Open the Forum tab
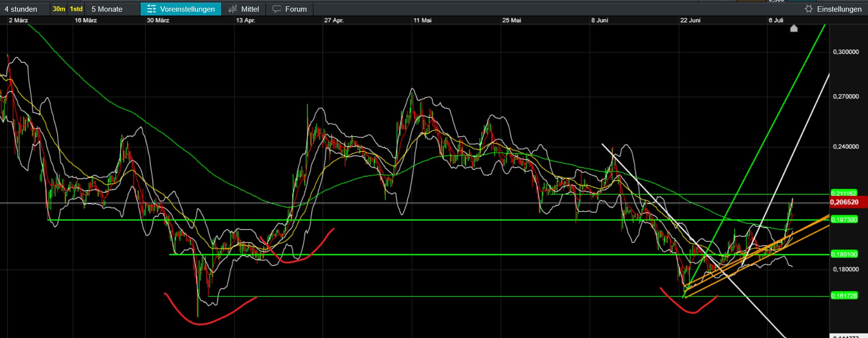 click(x=295, y=9)
